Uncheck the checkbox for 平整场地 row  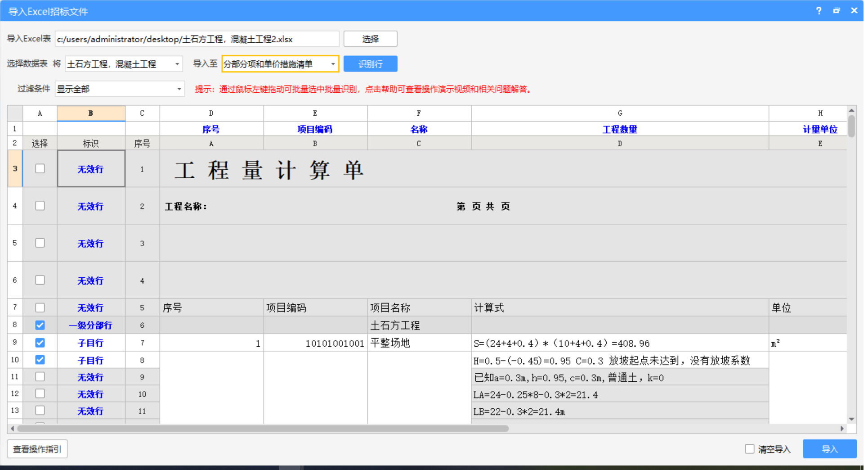[x=40, y=343]
